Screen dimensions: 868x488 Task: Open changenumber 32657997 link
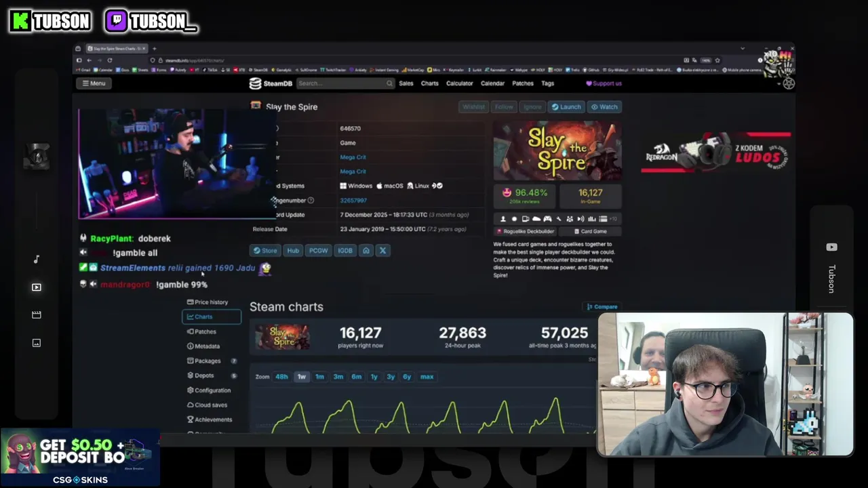(x=353, y=201)
